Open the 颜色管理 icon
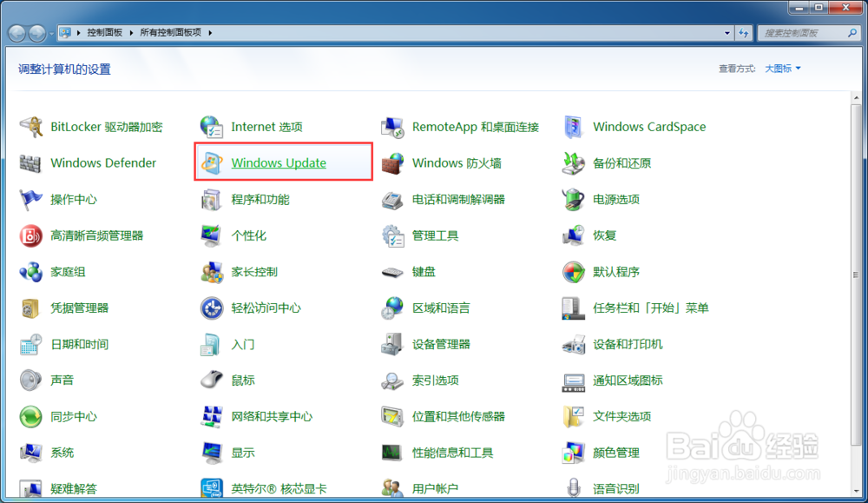Viewport: 868px width, 503px height. (x=574, y=453)
